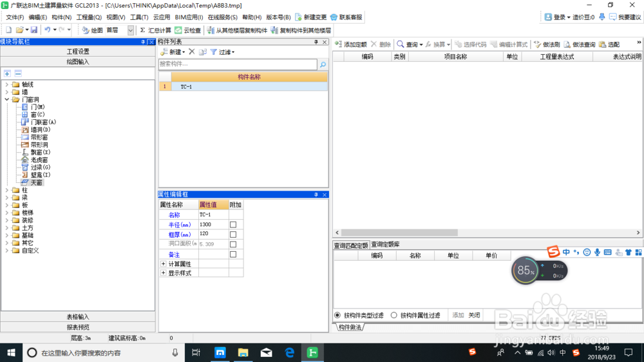Select 按构件属性过滤 radio option
The height and width of the screenshot is (362, 644).
pos(394,315)
